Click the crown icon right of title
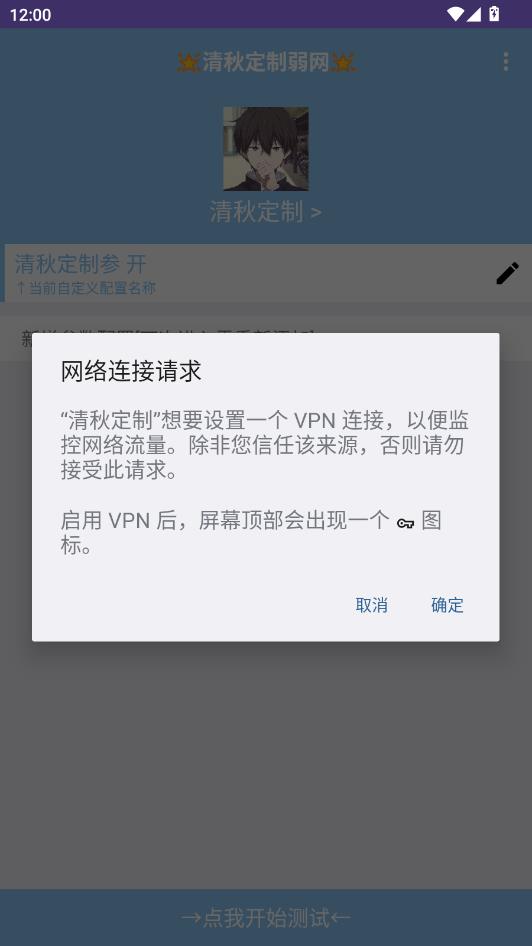The image size is (532, 946). coord(343,62)
